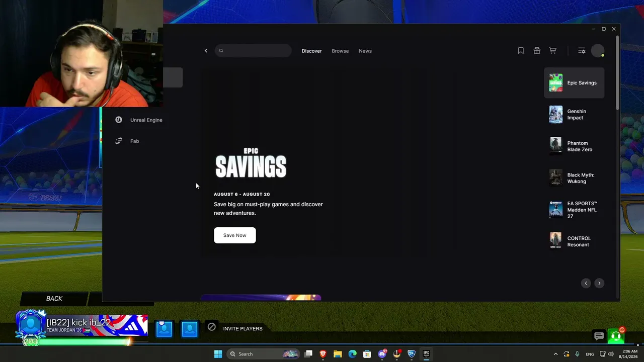The image size is (644, 362).
Task: Click the Windows taskbar Search box
Action: click(264, 354)
